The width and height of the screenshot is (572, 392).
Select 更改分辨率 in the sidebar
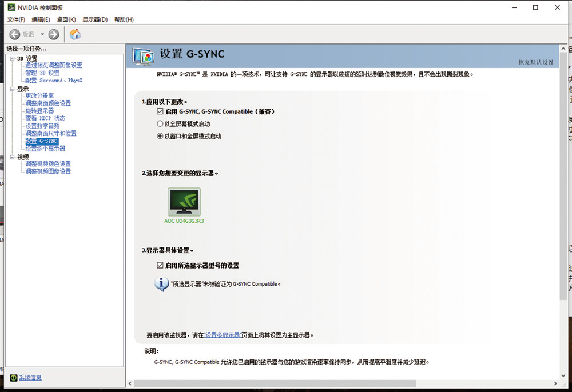38,95
